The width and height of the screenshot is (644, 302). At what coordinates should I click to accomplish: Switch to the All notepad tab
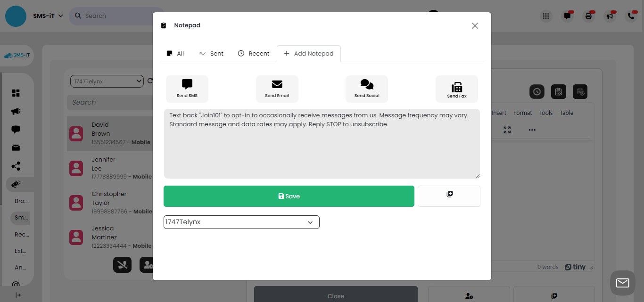[x=175, y=54]
